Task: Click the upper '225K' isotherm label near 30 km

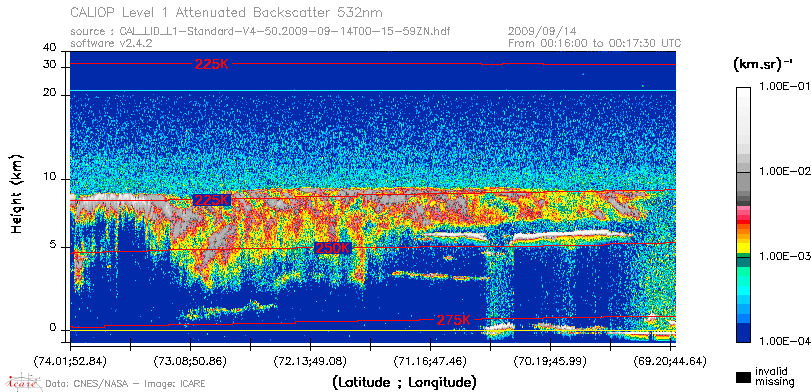Action: (x=211, y=64)
